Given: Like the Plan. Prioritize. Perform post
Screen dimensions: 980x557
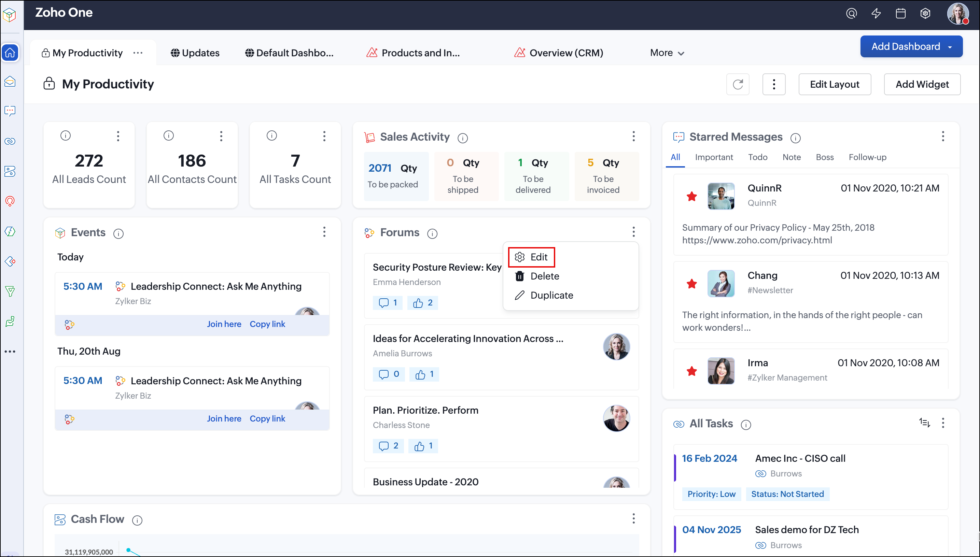Looking at the screenshot, I should tap(423, 446).
